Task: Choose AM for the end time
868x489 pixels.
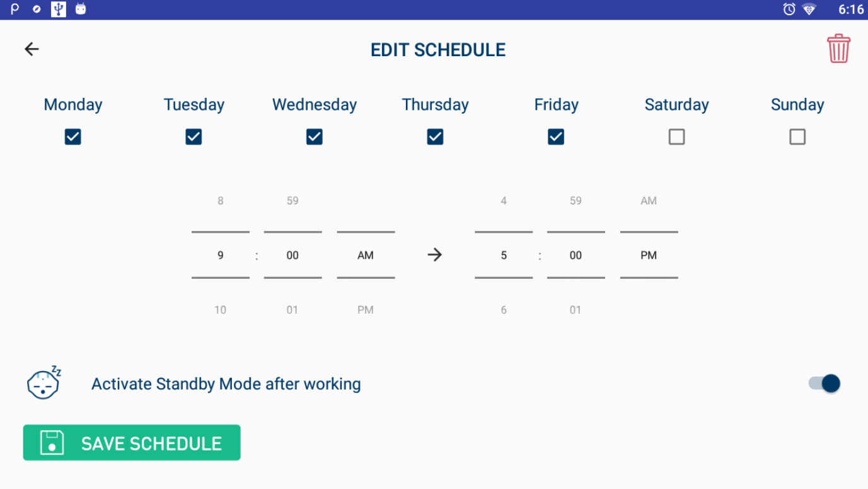Action: (649, 201)
